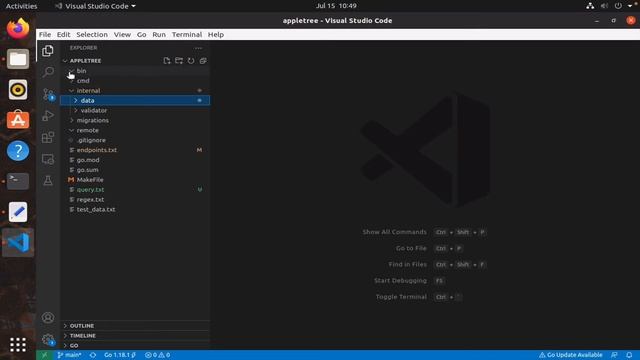Open the View menu
The image size is (640, 360).
[122, 35]
